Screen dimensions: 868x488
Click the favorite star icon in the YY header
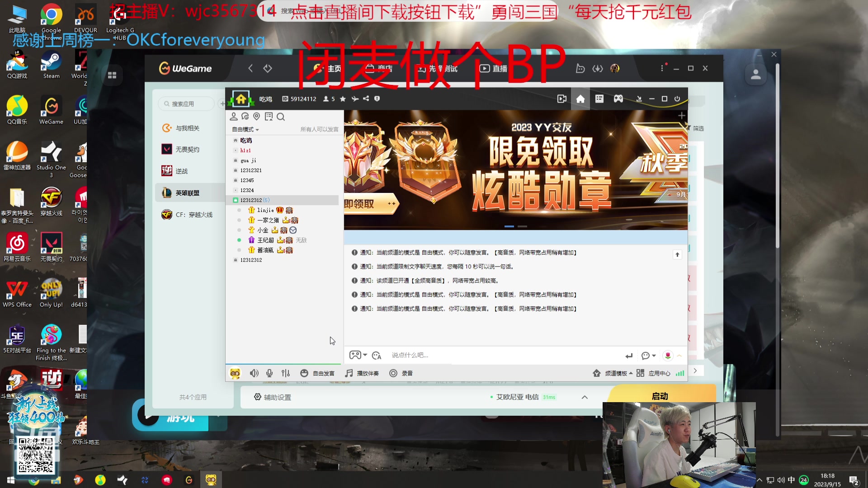pos(343,99)
